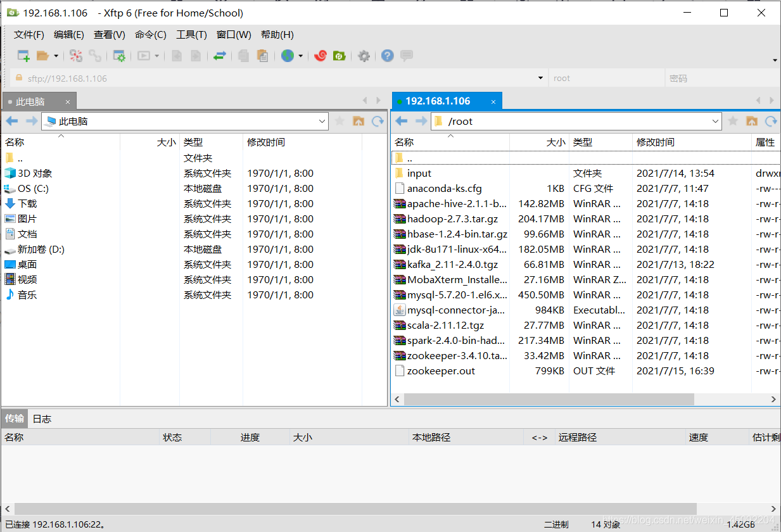781x532 pixels.
Task: Switch to the 传输 transfer tab
Action: click(15, 419)
